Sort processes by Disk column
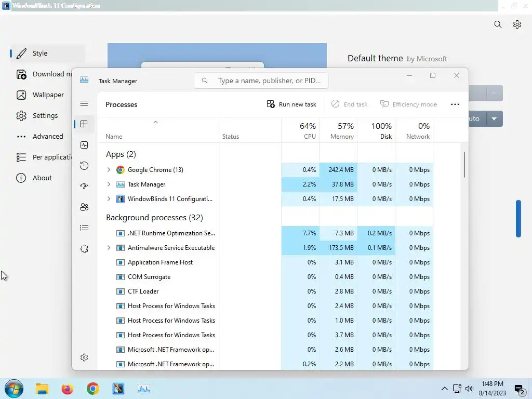 376,130
